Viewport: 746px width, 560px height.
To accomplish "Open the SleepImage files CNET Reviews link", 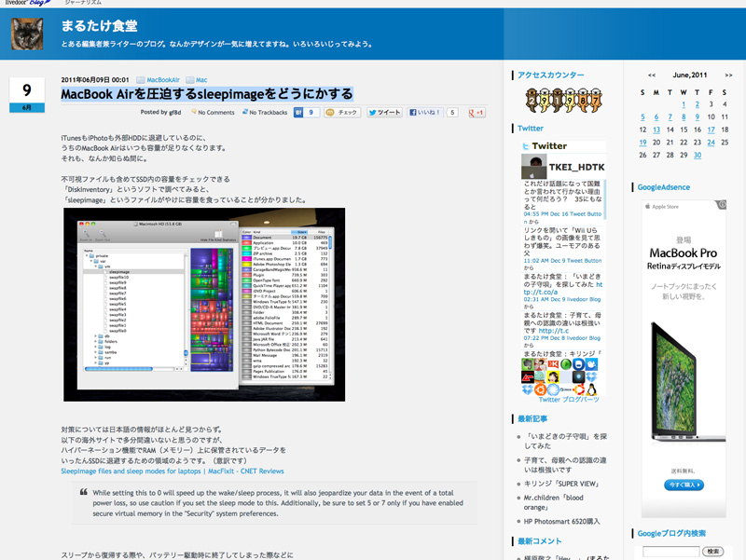I will click(x=173, y=471).
